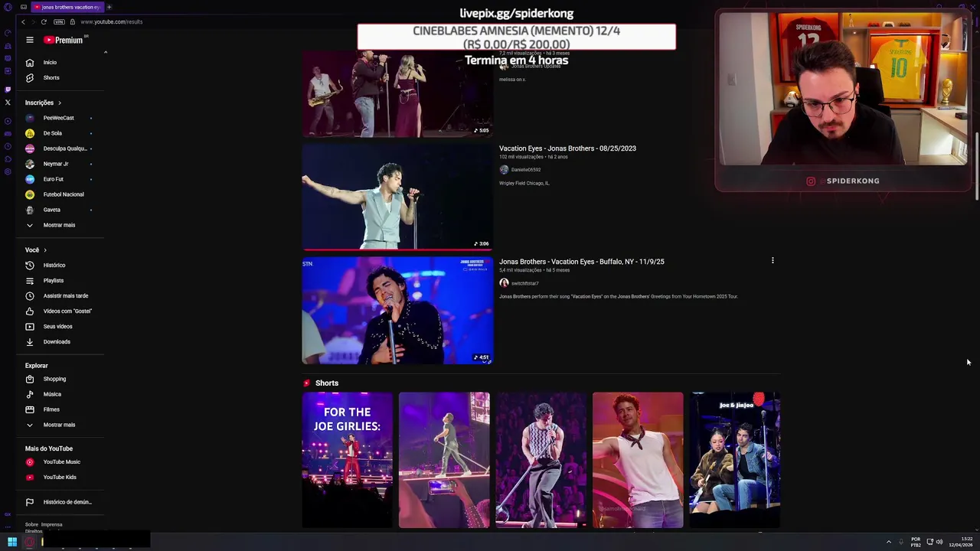Image resolution: width=980 pixels, height=551 pixels.
Task: Reload the page with the refresh icon
Action: pyautogui.click(x=44, y=21)
